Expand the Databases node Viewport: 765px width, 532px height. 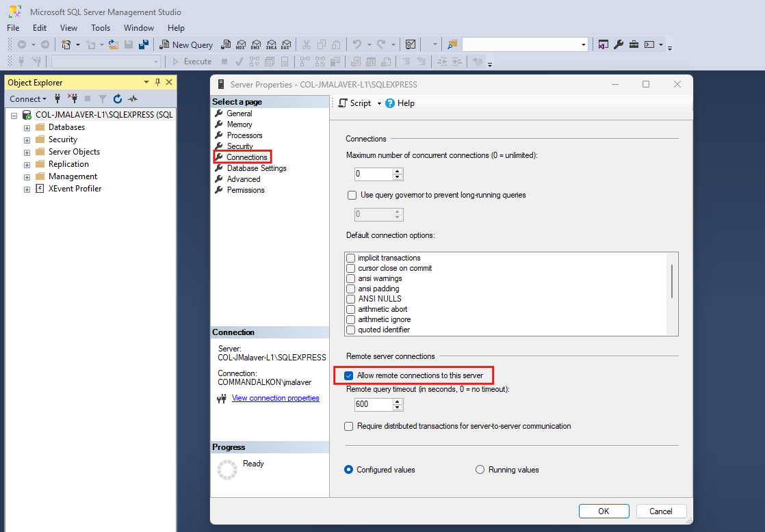click(x=27, y=128)
